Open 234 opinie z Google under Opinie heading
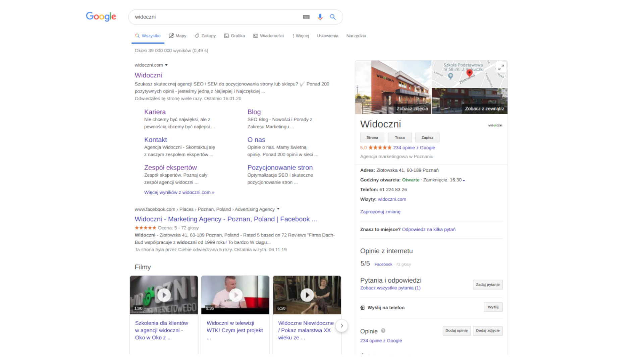This screenshot has width=644, height=362. coord(381,341)
